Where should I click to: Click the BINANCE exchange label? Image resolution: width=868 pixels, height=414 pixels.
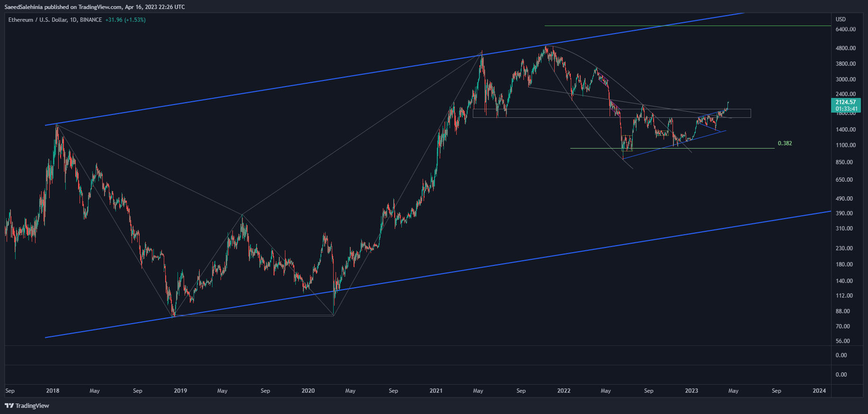[91, 20]
